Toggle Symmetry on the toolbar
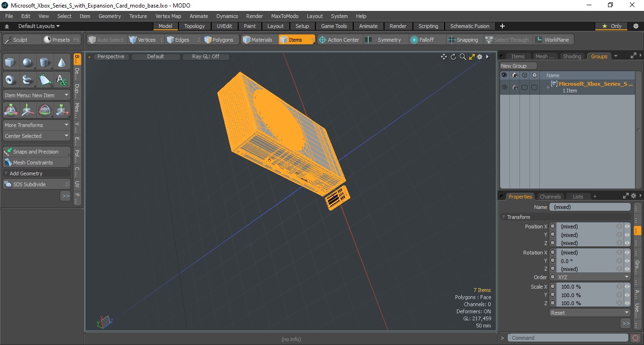 click(385, 40)
